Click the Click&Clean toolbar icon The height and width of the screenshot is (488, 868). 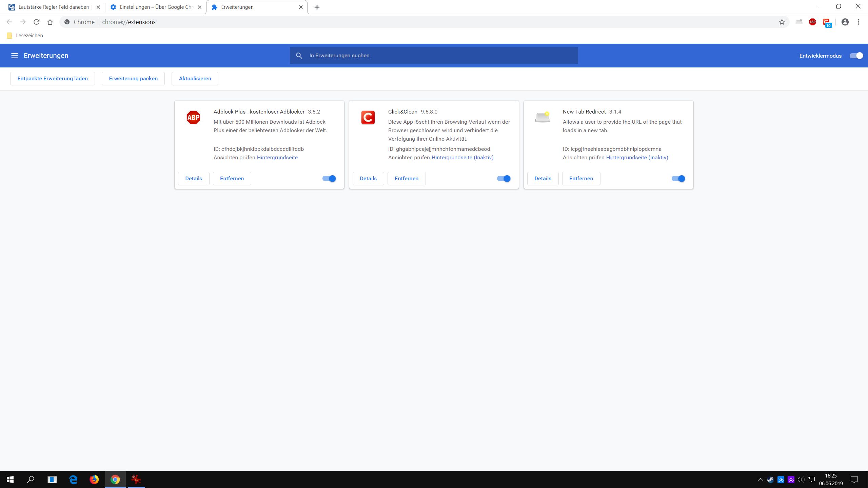pos(827,22)
